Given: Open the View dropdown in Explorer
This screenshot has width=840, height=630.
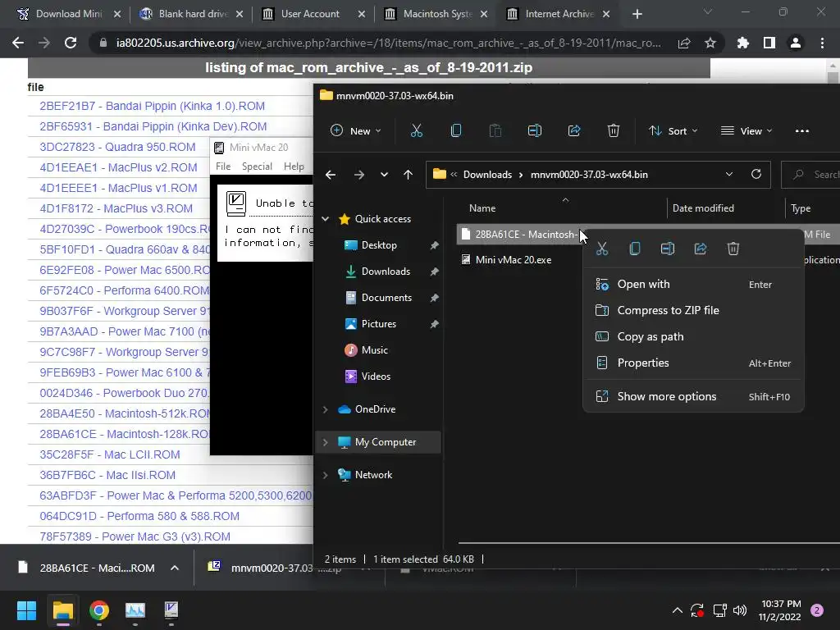Looking at the screenshot, I should tap(746, 130).
